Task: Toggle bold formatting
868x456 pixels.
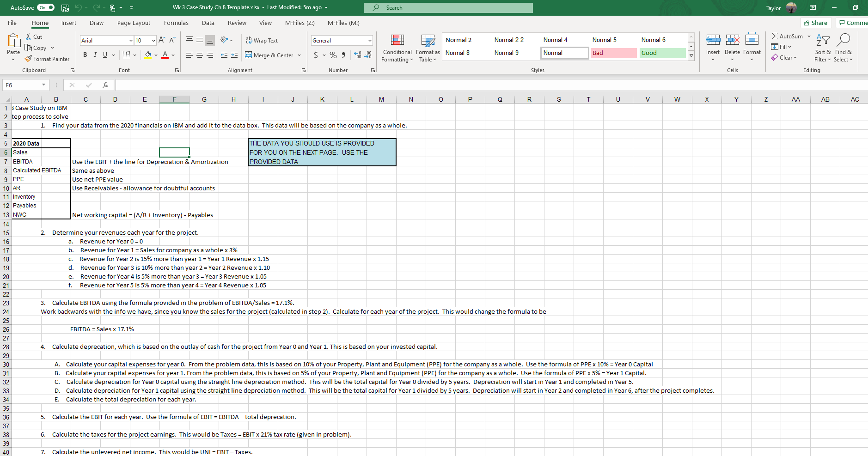Action: [x=85, y=55]
